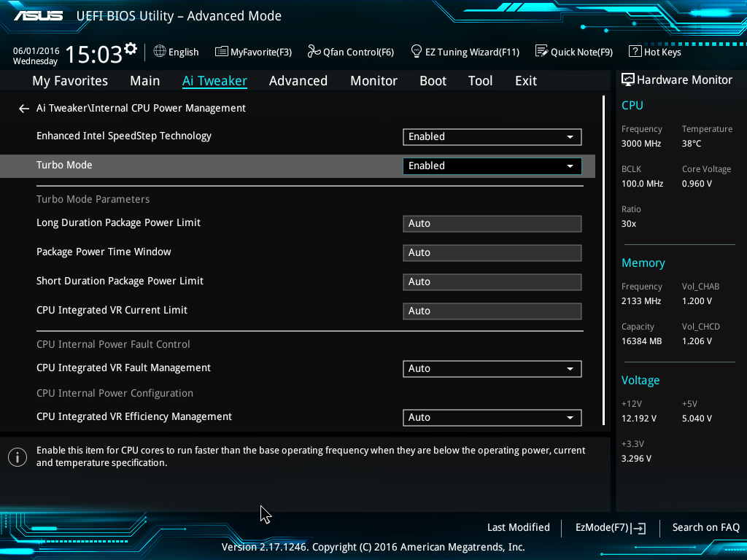747x560 pixels.
Task: Click the EZ Tuning Wizard bulb icon
Action: coord(416,51)
